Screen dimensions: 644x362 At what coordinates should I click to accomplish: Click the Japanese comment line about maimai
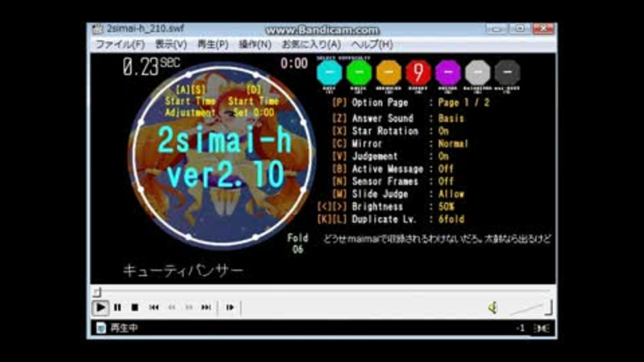[437, 239]
